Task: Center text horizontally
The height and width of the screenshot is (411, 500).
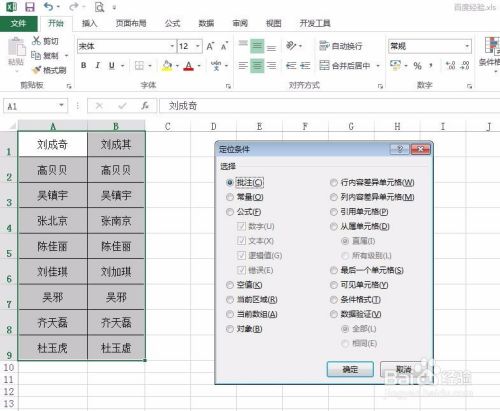Action: point(257,66)
